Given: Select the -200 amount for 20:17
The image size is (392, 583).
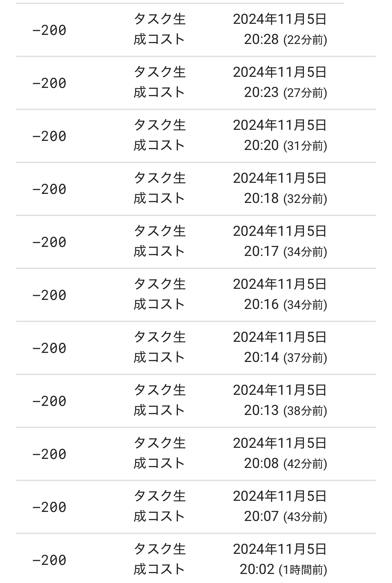Looking at the screenshot, I should 49,242.
